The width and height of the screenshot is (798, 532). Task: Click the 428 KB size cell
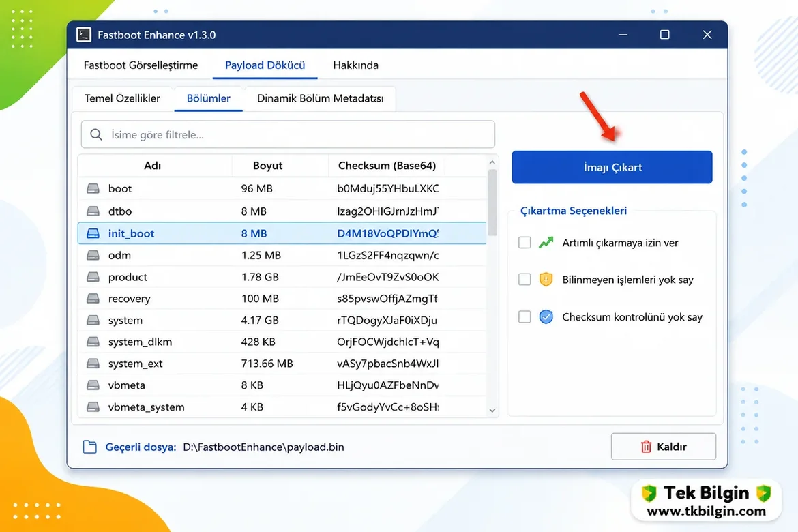[x=258, y=342]
